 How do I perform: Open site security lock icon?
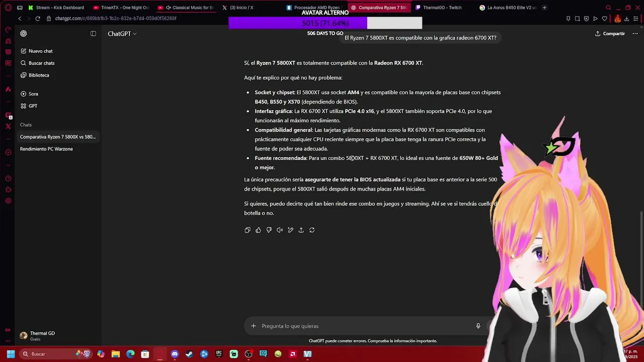(x=49, y=19)
